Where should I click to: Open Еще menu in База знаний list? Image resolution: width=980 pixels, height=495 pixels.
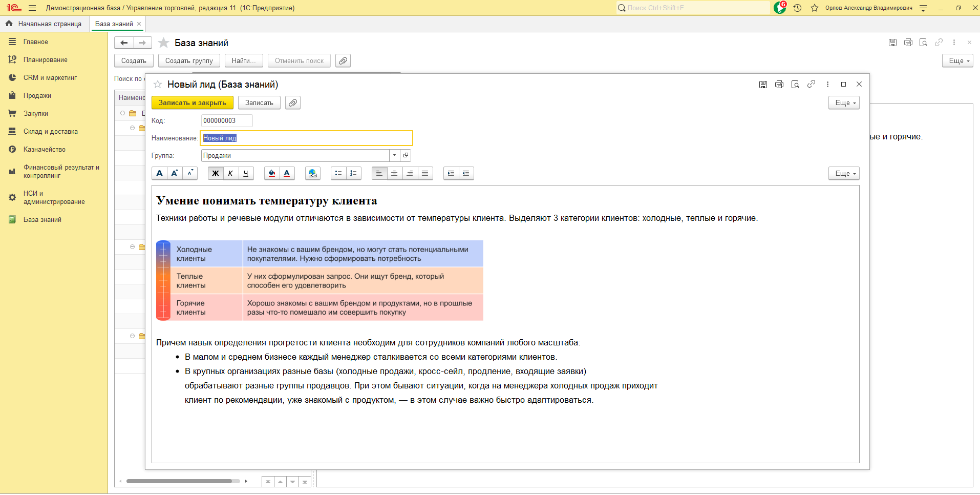(x=957, y=60)
